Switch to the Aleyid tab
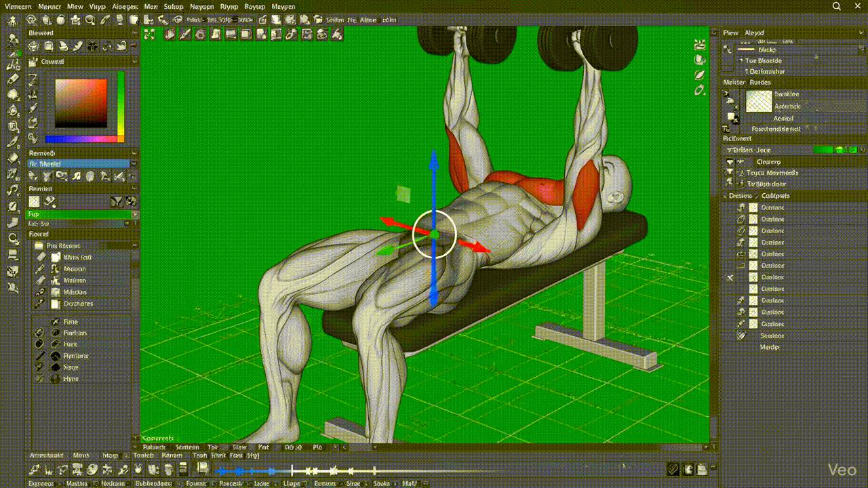Viewport: 868px width, 488px height. click(x=754, y=33)
